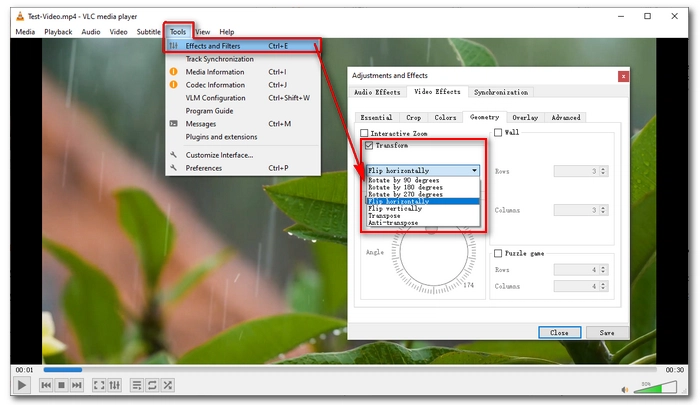This screenshot has width=700, height=405.
Task: Click the Close button in dialog
Action: pyautogui.click(x=559, y=333)
